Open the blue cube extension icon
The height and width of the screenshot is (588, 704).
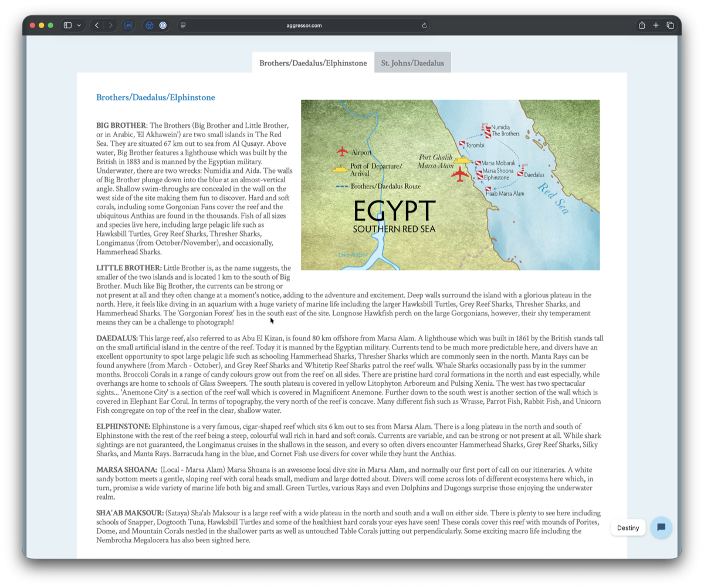click(150, 25)
